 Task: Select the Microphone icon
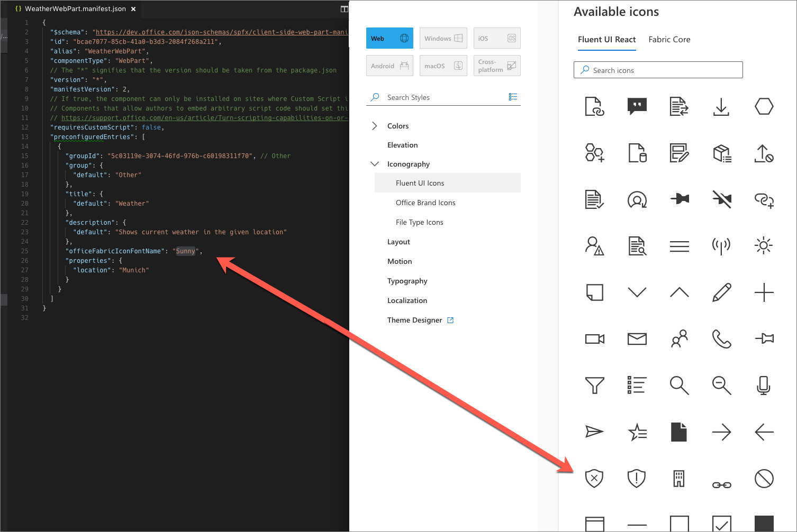point(764,385)
